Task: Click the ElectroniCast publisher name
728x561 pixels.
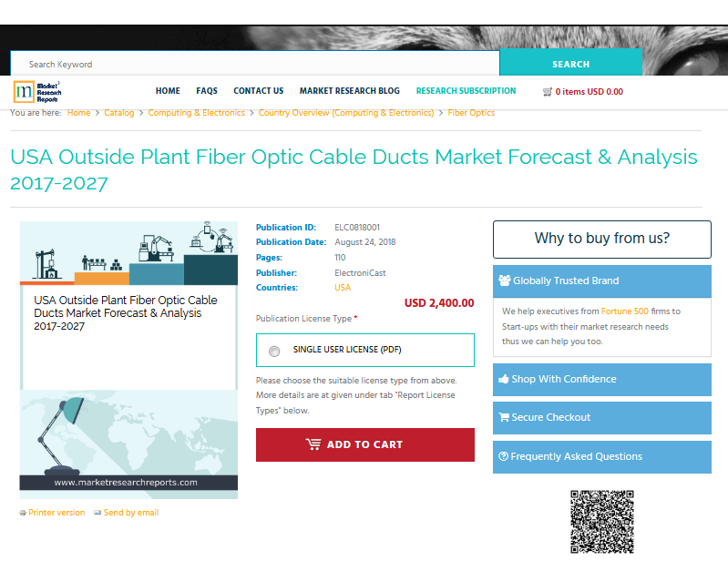Action: pyautogui.click(x=360, y=273)
